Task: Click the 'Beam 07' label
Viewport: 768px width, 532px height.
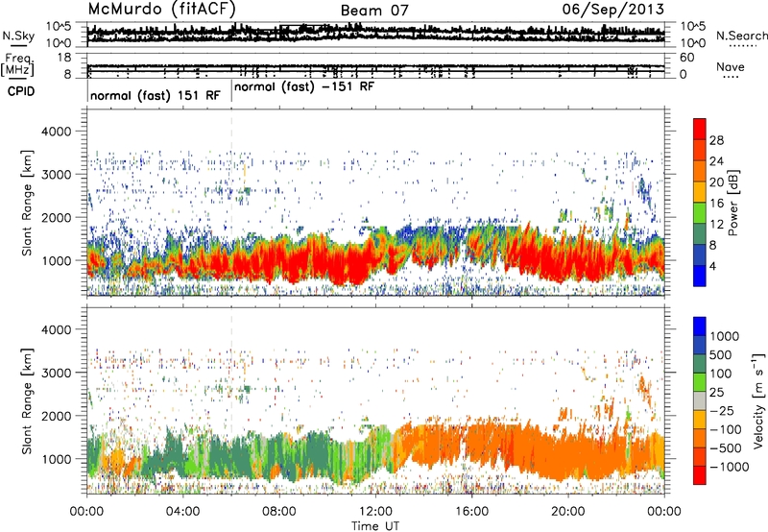Action: (374, 11)
